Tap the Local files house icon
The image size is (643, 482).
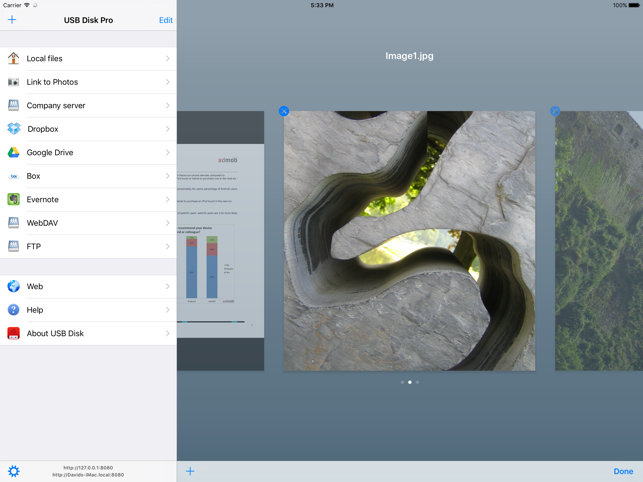point(13,59)
